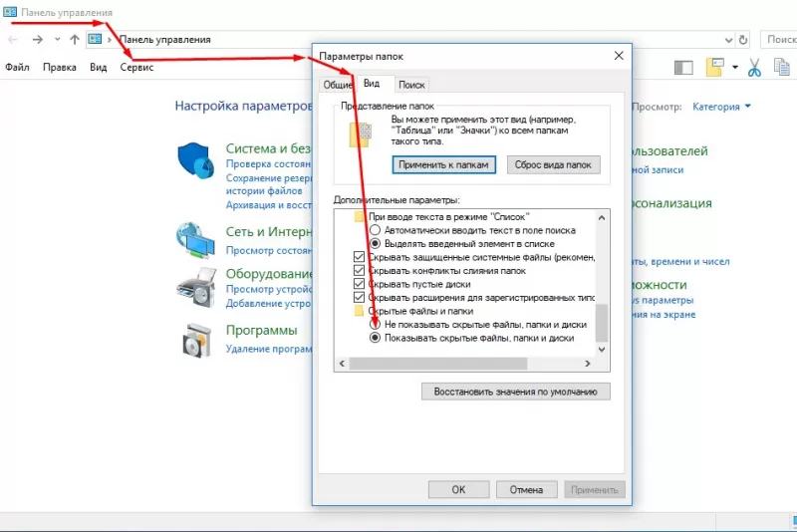Toggle Скрывать защищенные системные файлы checkbox

pos(359,257)
